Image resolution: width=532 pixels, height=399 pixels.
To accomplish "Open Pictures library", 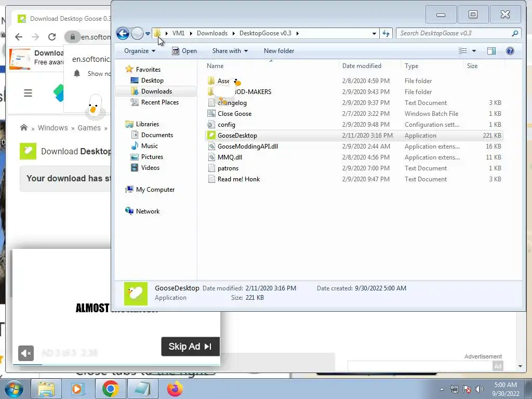I will click(x=152, y=157).
